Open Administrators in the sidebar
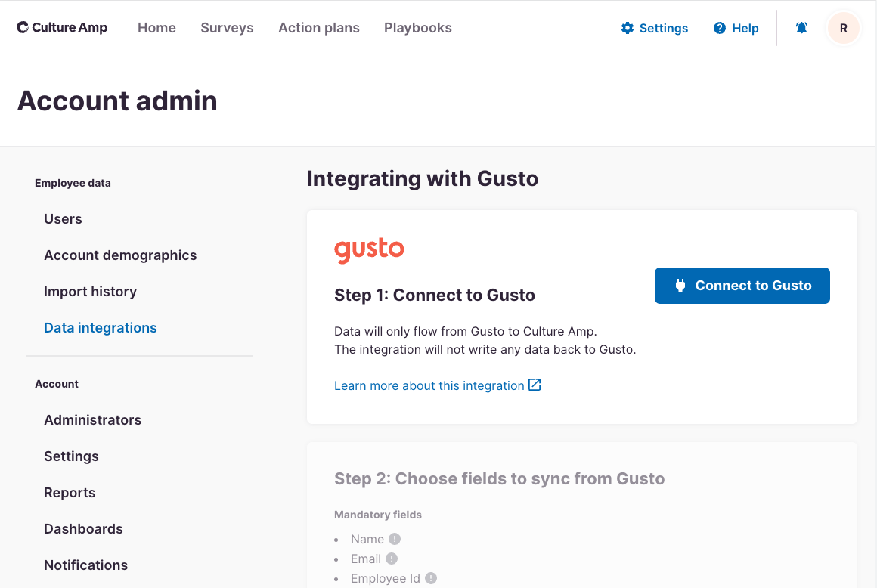 93,420
